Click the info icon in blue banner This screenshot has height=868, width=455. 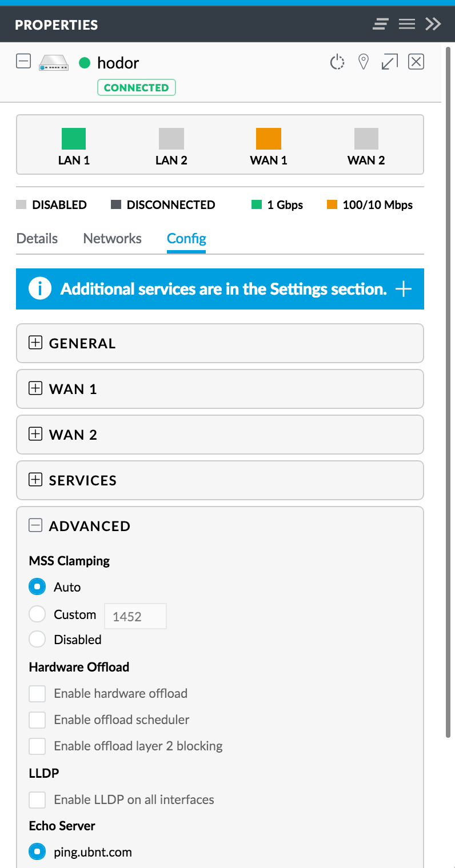click(39, 289)
